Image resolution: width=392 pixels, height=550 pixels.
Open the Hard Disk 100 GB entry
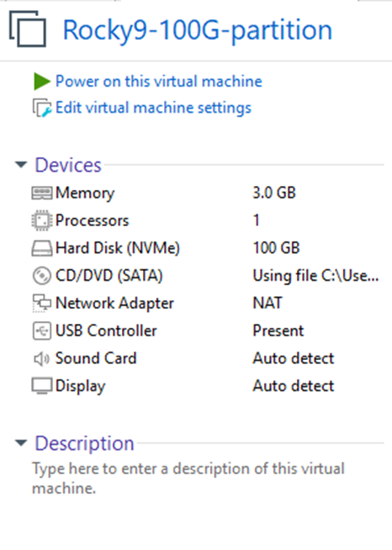click(x=276, y=248)
